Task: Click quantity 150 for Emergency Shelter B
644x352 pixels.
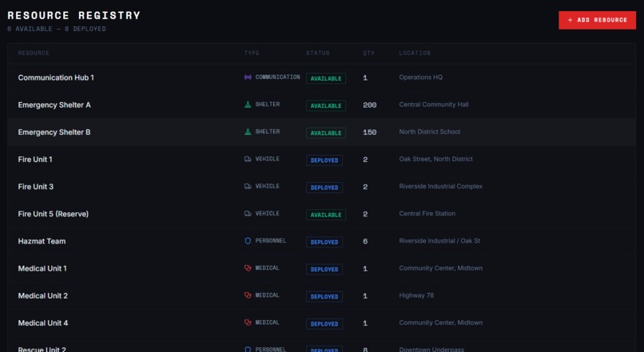Action: point(370,132)
